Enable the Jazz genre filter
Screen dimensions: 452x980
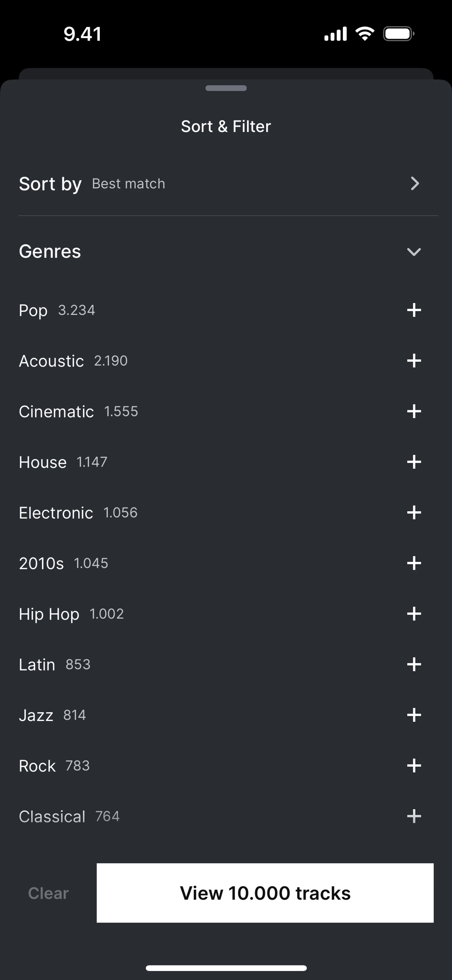point(414,715)
